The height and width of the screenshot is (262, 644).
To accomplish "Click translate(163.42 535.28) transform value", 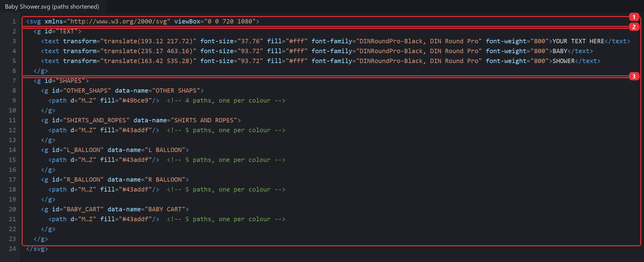I will point(148,61).
